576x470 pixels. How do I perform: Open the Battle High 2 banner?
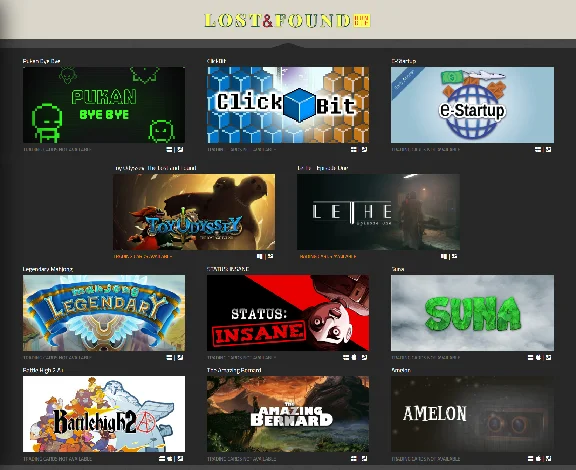(x=104, y=414)
